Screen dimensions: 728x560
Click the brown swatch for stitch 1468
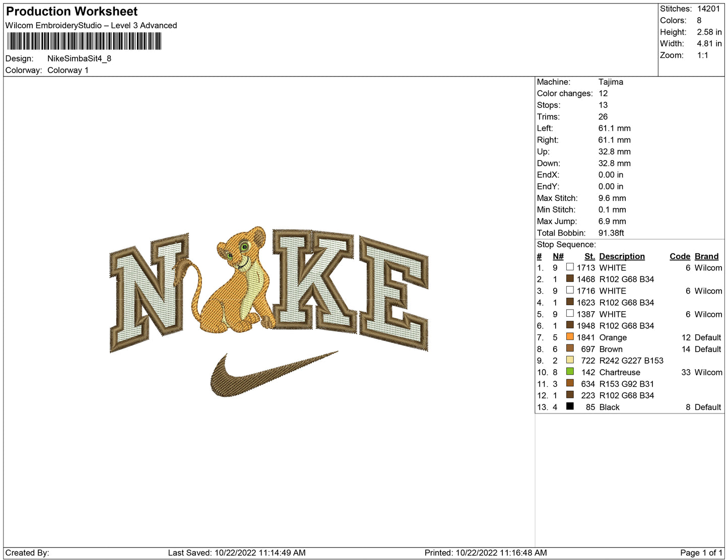pyautogui.click(x=570, y=278)
